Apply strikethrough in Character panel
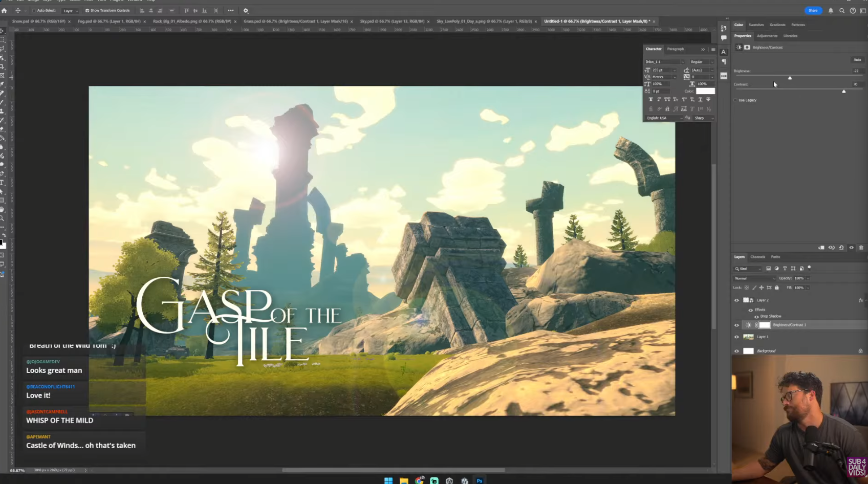This screenshot has height=484, width=868. point(708,99)
